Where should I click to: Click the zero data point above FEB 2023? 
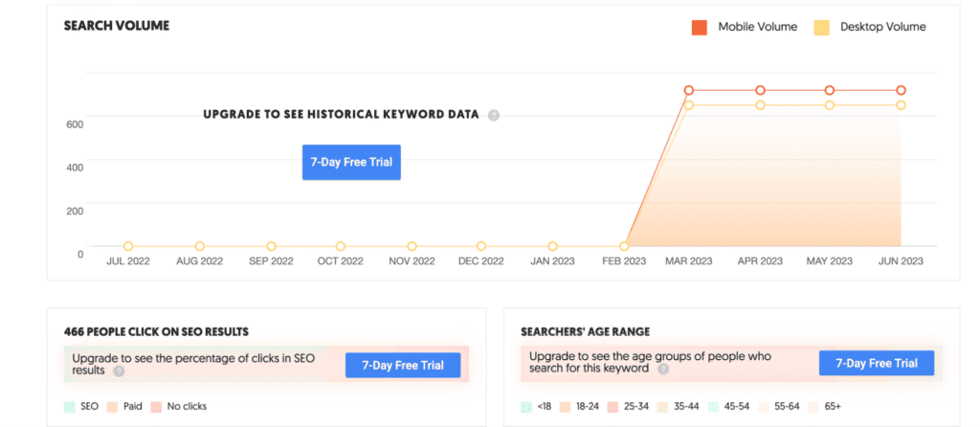(624, 246)
